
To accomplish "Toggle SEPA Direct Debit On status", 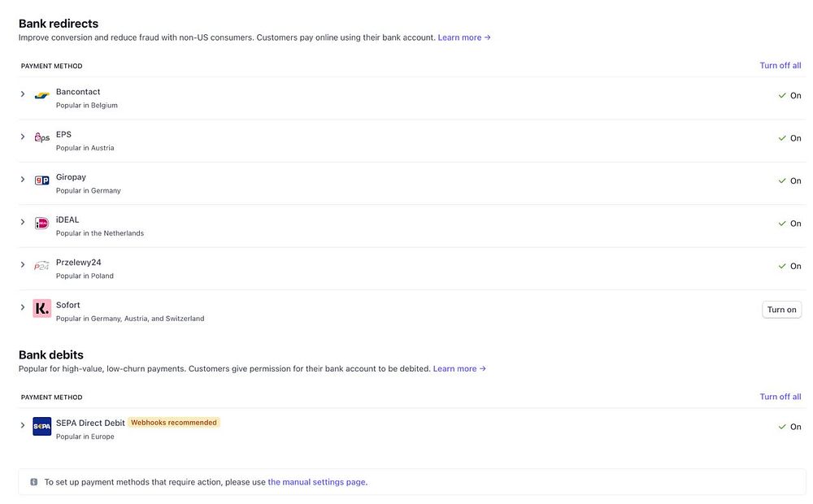I will (x=789, y=427).
